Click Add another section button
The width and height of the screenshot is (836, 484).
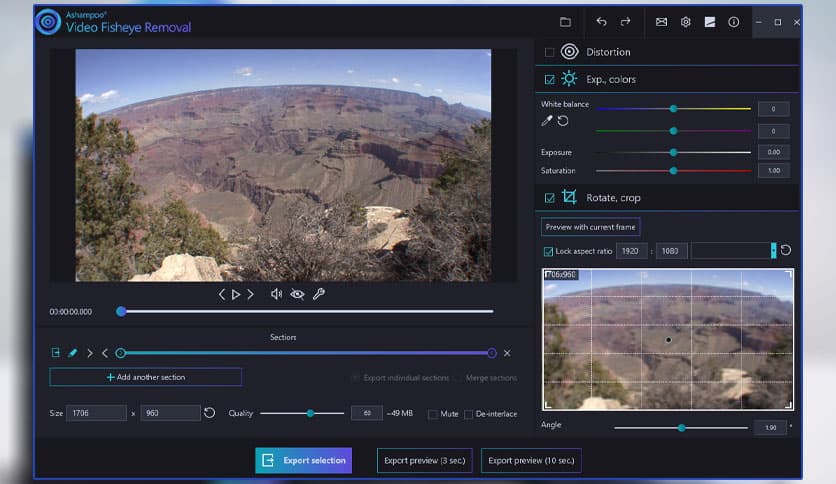145,377
